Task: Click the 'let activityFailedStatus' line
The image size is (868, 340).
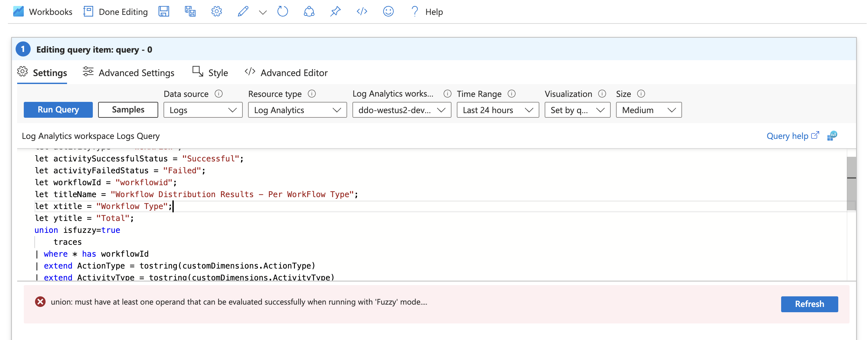Action: pos(120,171)
